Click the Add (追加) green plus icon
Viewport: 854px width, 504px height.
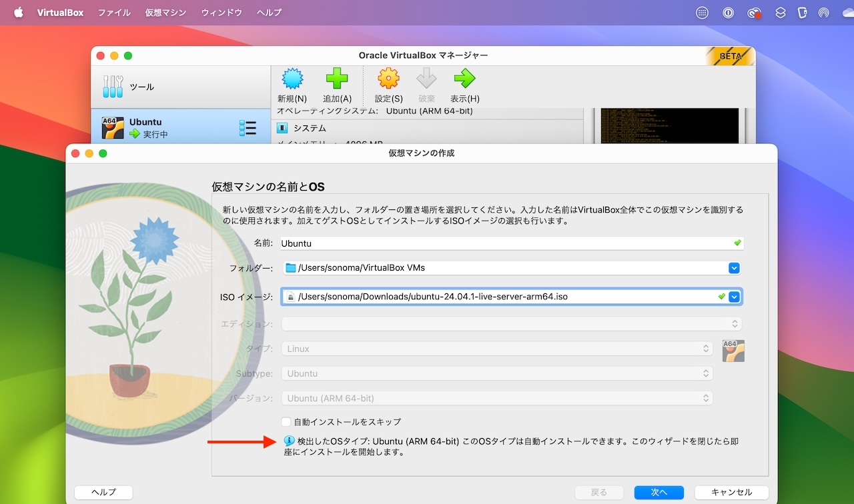click(x=337, y=79)
